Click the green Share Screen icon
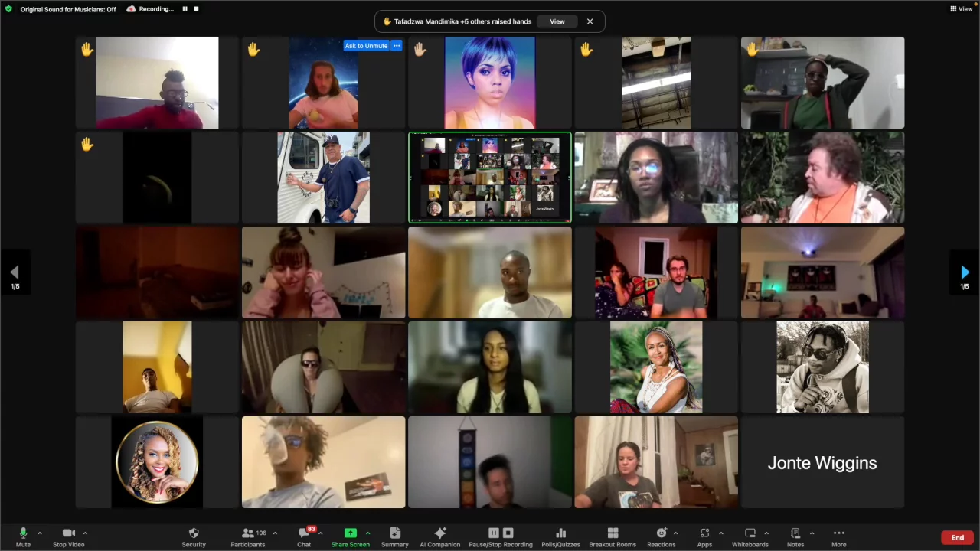The image size is (980, 551). point(350,533)
